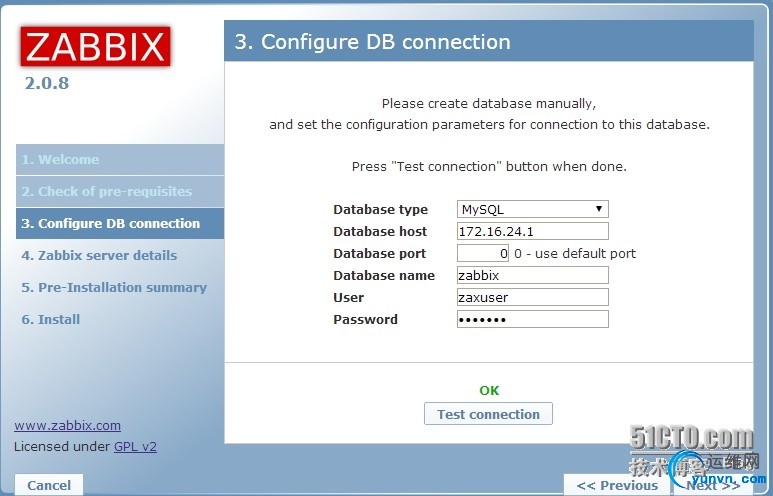Click the 'Database type' label
Screen dimensions: 773x496
click(x=381, y=210)
